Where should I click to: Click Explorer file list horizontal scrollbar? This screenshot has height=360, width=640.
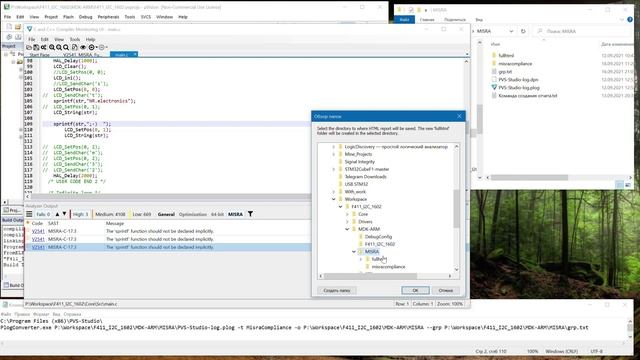pos(529,178)
